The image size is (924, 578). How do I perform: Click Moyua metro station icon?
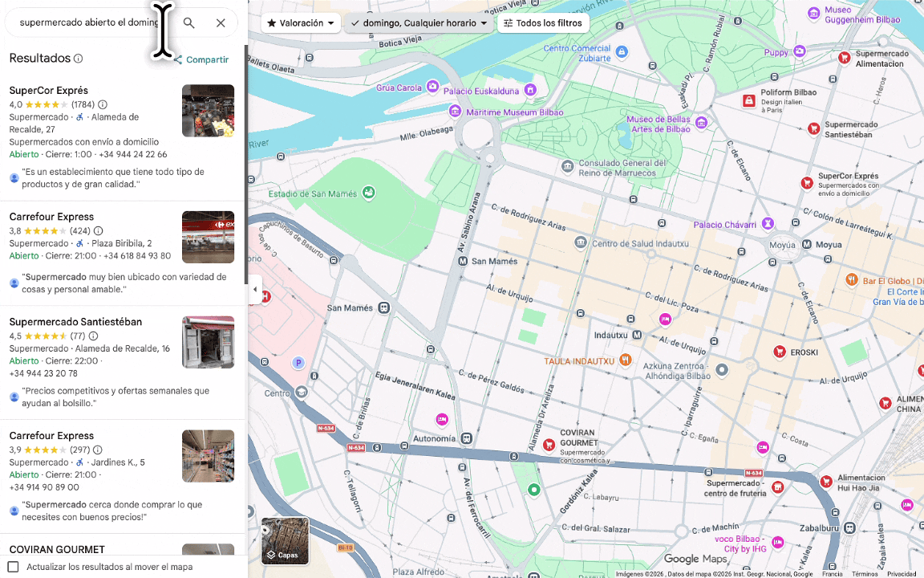[807, 244]
